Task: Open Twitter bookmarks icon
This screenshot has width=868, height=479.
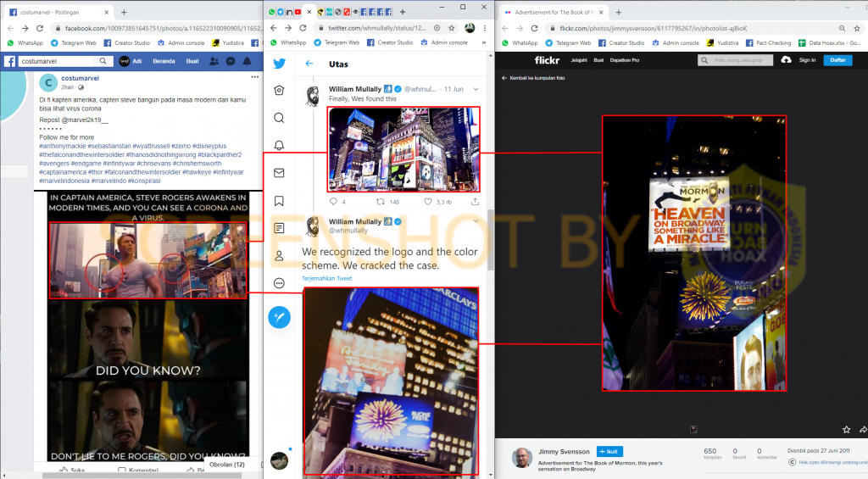Action: [x=279, y=200]
